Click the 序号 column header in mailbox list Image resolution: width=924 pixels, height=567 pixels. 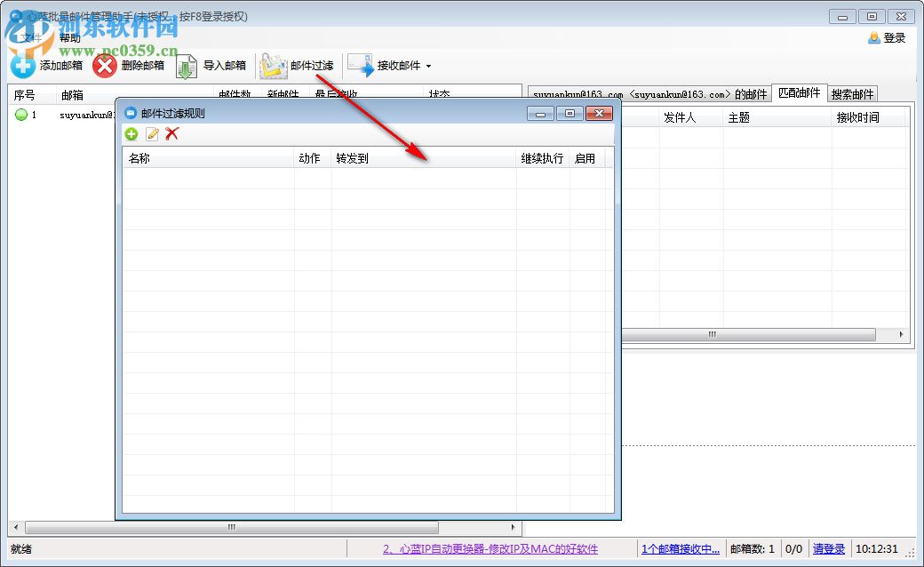pos(32,95)
